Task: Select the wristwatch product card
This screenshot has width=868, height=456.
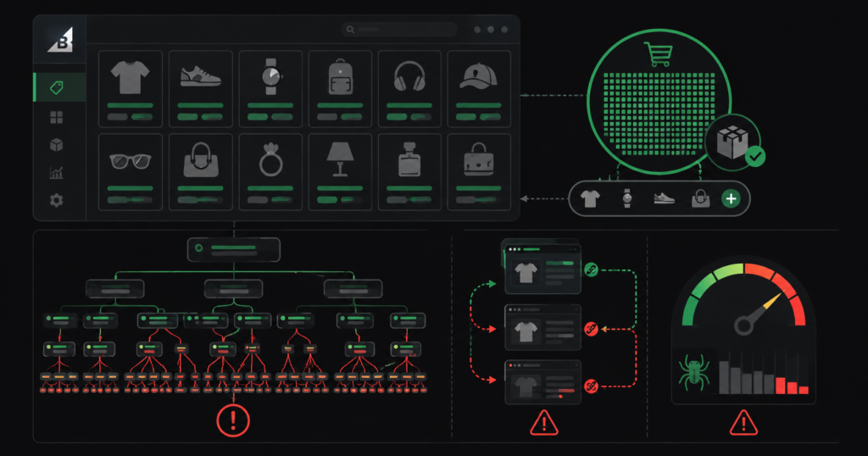Action: (270, 88)
